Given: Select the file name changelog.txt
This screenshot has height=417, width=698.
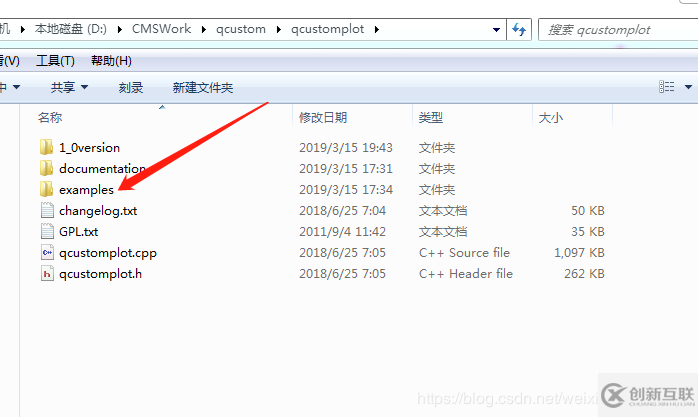Looking at the screenshot, I should click(x=98, y=211).
